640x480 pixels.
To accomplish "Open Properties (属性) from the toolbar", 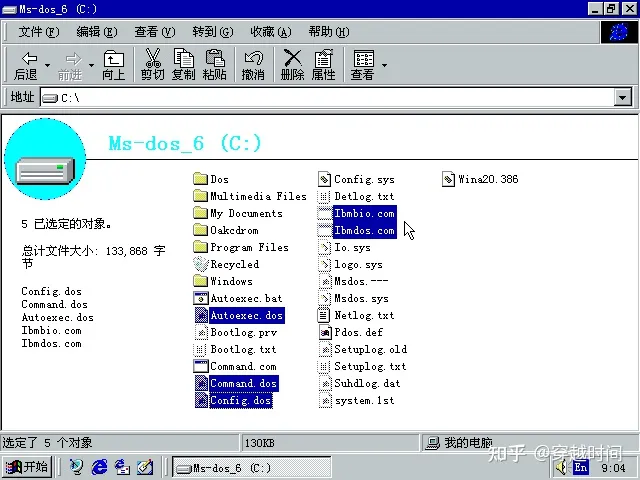I will (323, 65).
